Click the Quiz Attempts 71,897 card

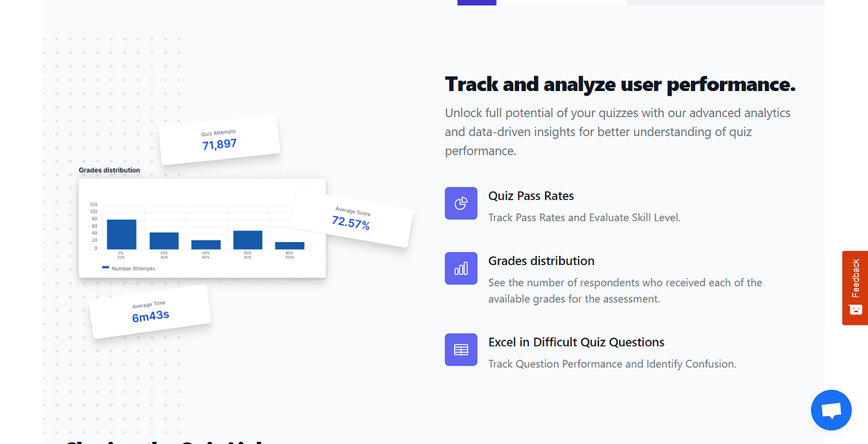pos(219,140)
